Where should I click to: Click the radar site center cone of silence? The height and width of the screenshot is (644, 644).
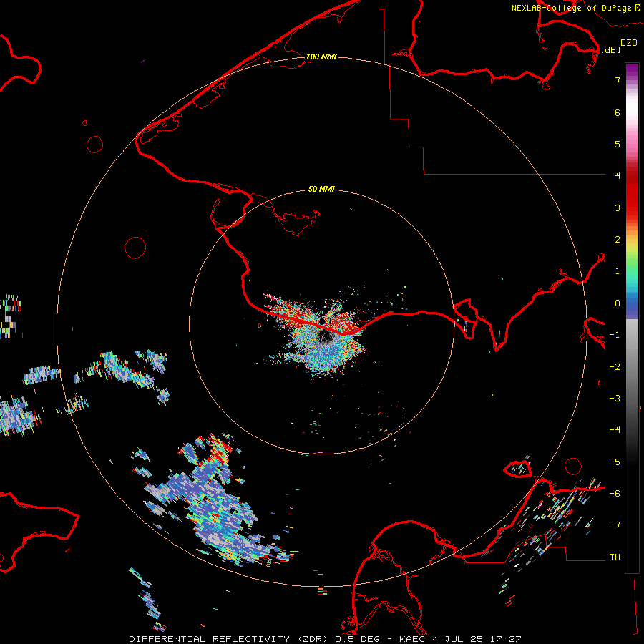pyautogui.click(x=323, y=321)
